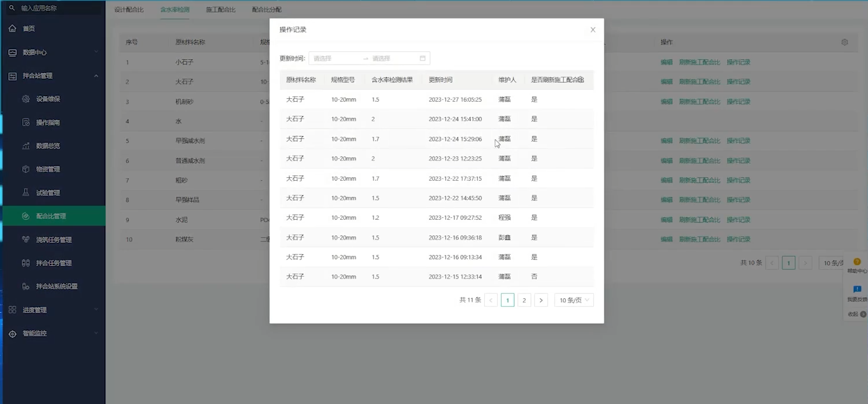Viewport: 868px width, 404px height.
Task: Click the 帮助中心 question mark icon
Action: [857, 262]
